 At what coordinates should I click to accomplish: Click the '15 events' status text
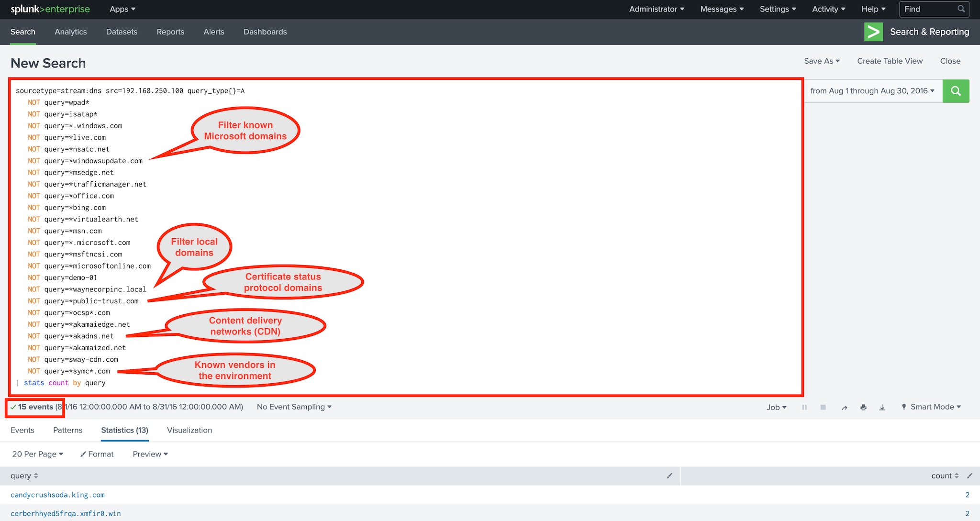[x=35, y=407]
